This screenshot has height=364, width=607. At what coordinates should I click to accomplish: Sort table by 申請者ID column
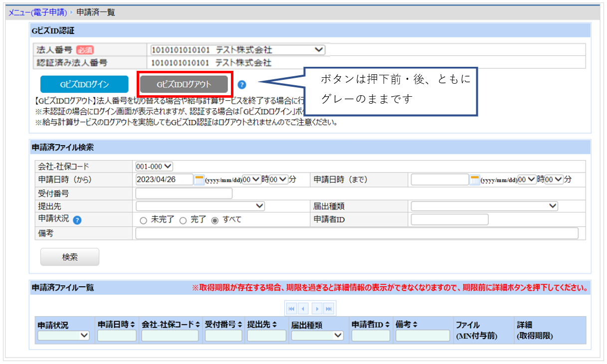[387, 325]
